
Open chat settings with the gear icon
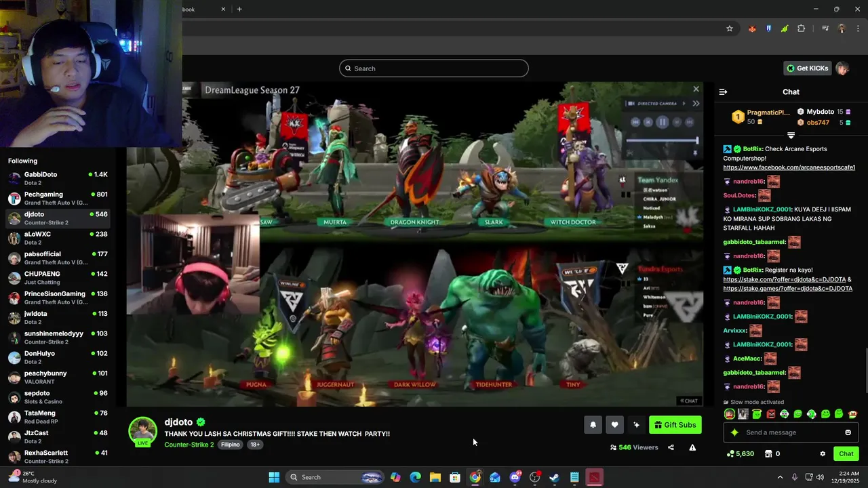823,453
